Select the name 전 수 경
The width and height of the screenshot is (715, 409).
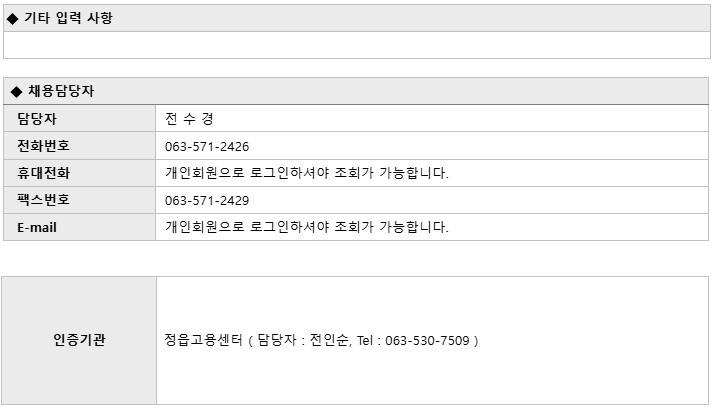point(189,119)
